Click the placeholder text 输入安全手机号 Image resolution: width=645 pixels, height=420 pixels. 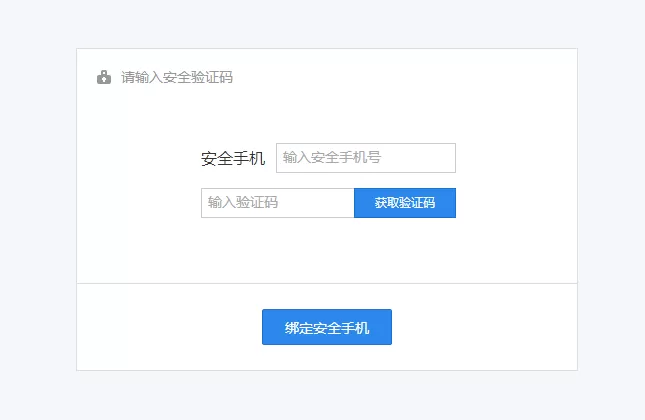[x=332, y=157]
